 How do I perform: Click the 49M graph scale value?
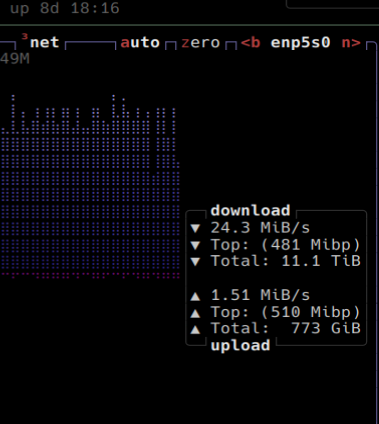click(15, 59)
